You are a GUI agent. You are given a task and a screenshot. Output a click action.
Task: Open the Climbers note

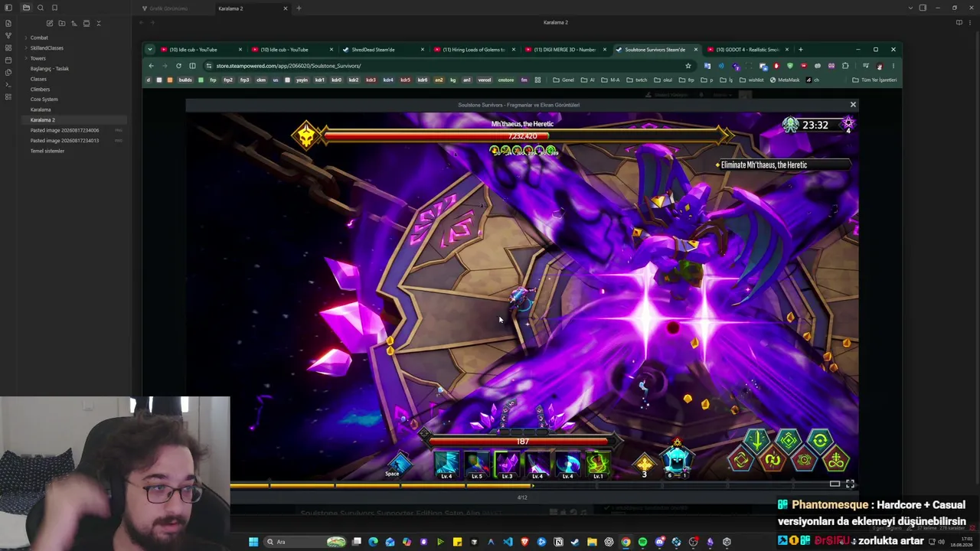point(40,90)
